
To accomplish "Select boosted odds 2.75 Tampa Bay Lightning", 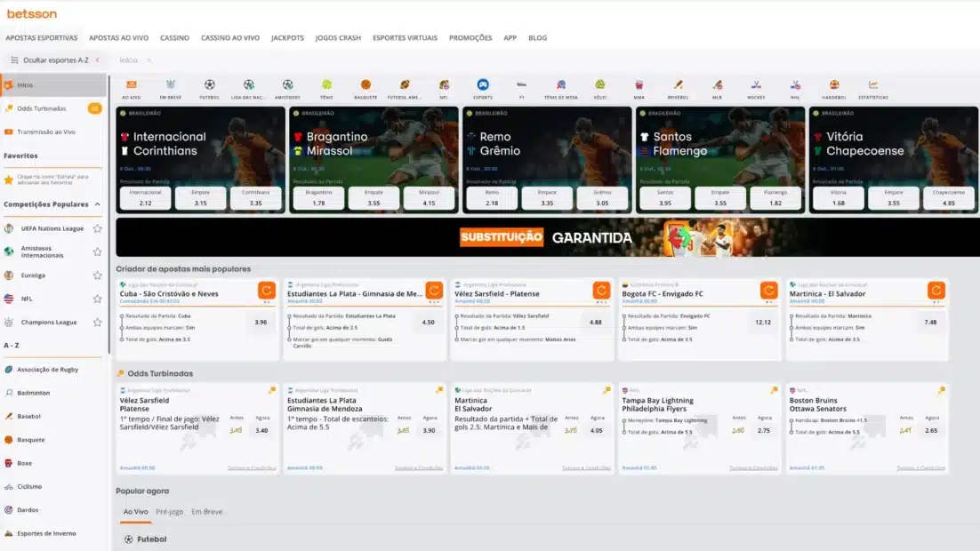I will tap(764, 430).
